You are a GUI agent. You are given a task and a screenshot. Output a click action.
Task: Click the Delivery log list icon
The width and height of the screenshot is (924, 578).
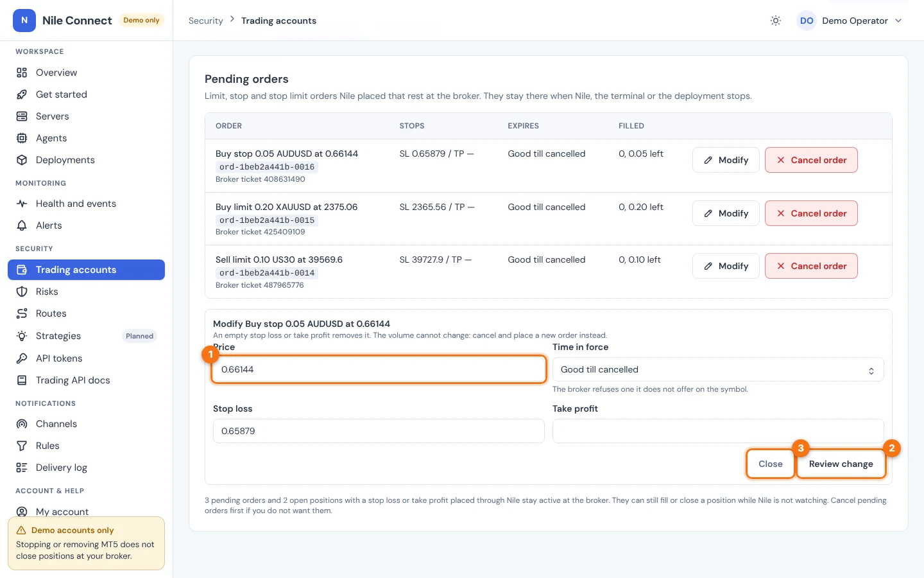[x=22, y=468]
